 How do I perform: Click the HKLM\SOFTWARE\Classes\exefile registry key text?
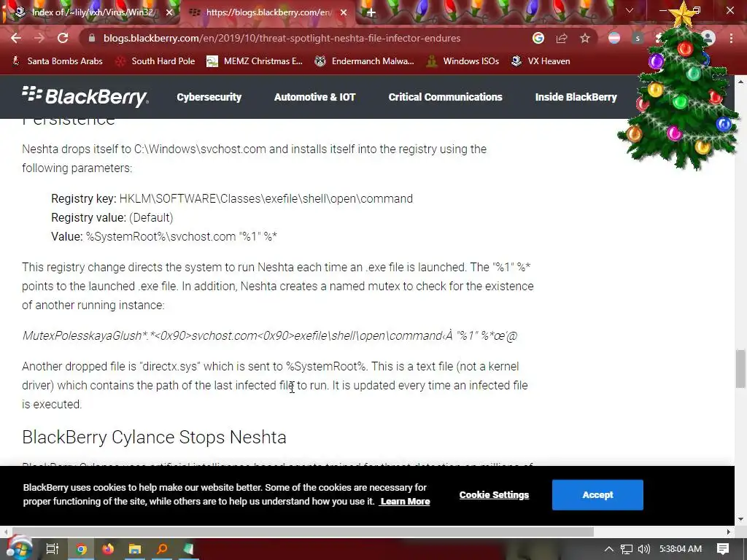pos(266,198)
